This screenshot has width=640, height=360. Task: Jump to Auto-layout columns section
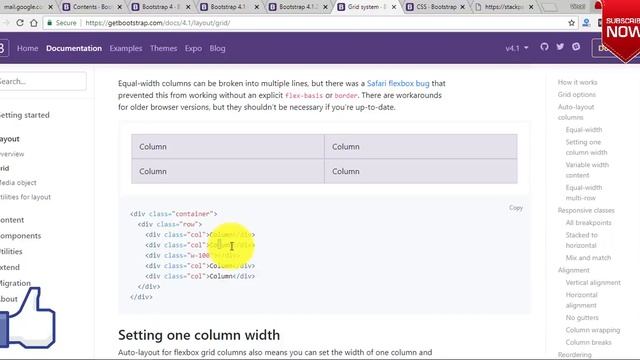(x=576, y=112)
